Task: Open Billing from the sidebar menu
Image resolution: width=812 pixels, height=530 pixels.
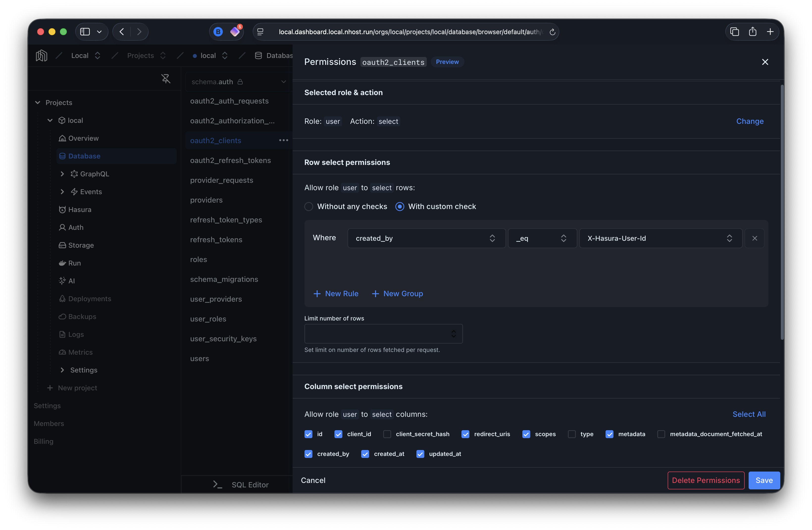Action: pos(44,441)
